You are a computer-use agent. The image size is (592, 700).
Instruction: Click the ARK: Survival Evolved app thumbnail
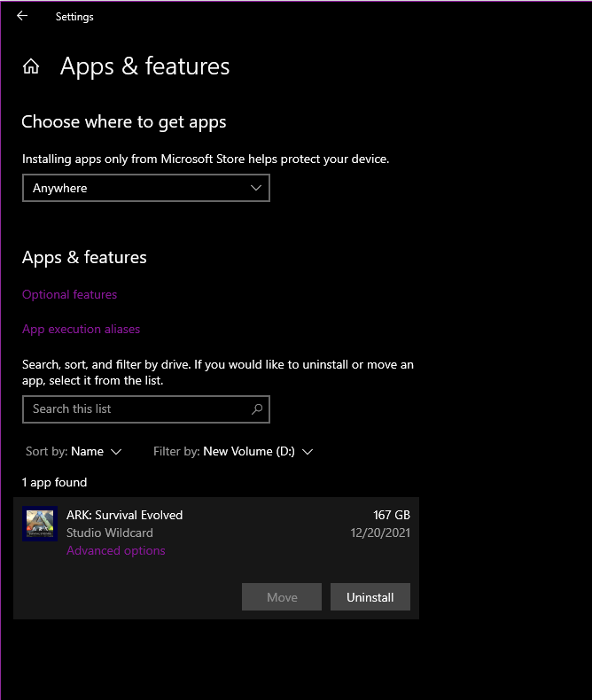coord(40,523)
